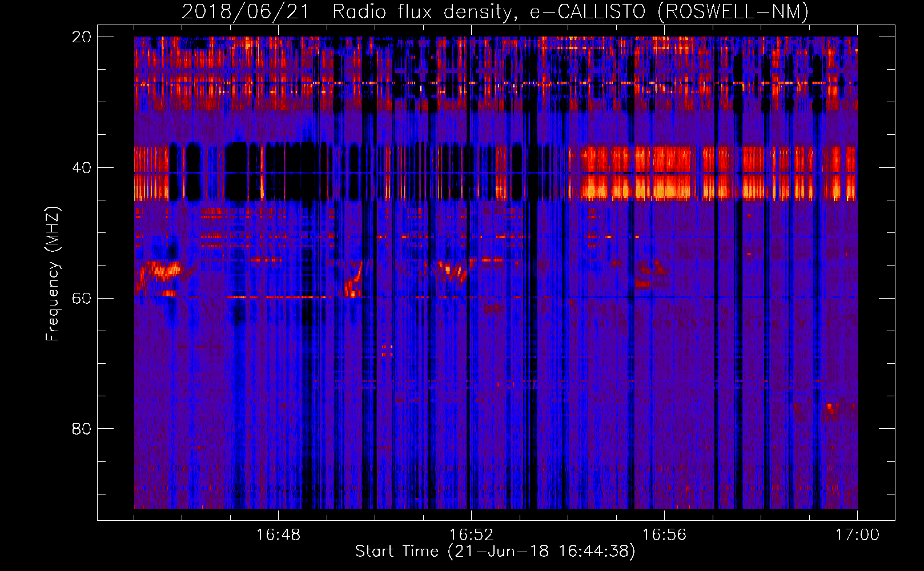This screenshot has height=571, width=924.
Task: Click the 40 frequency tick label
Action: pyautogui.click(x=82, y=167)
